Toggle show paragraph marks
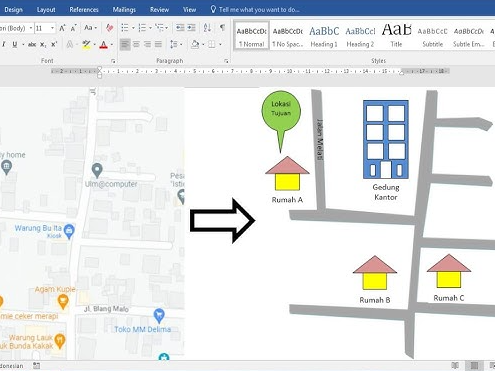 [x=222, y=28]
